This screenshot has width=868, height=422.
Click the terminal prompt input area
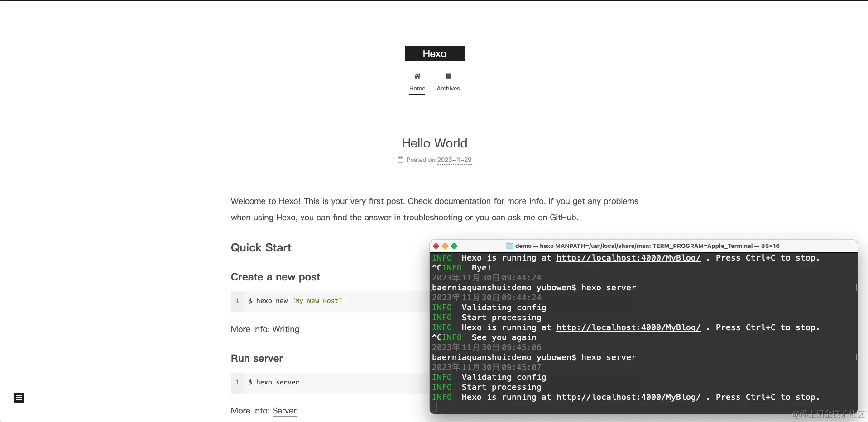click(x=435, y=407)
